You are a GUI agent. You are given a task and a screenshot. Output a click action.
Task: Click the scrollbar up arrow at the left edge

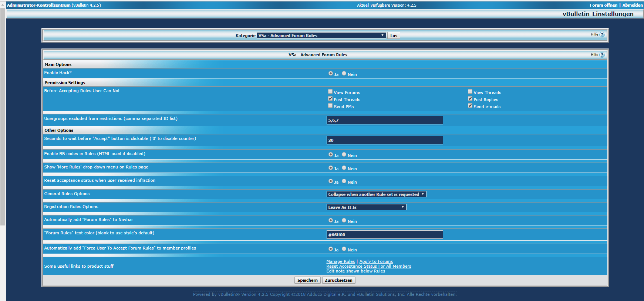3,5
